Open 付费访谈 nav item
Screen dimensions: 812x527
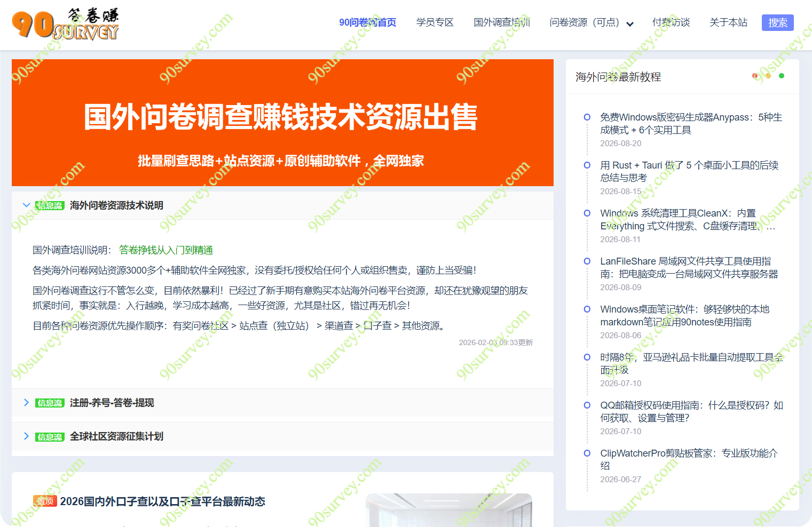(671, 22)
